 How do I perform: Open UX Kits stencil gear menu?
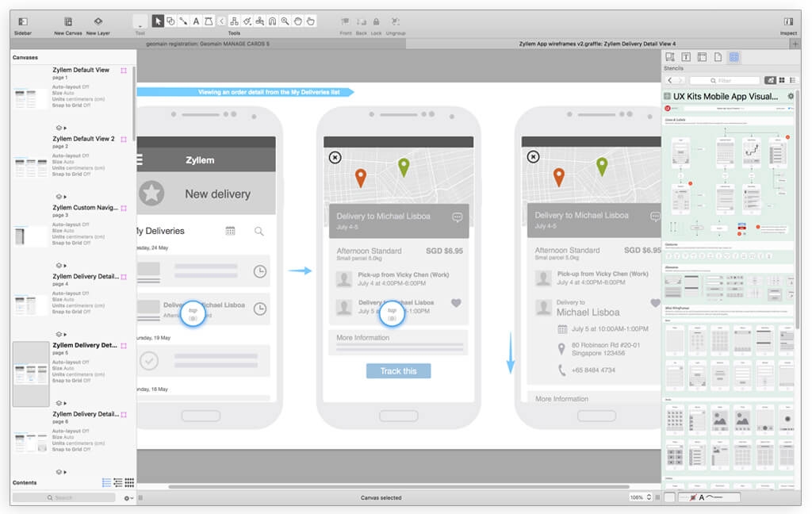pyautogui.click(x=791, y=97)
